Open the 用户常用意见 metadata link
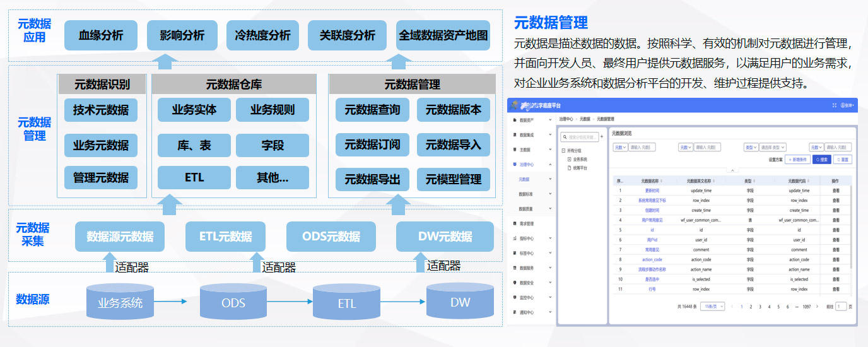 coord(652,220)
